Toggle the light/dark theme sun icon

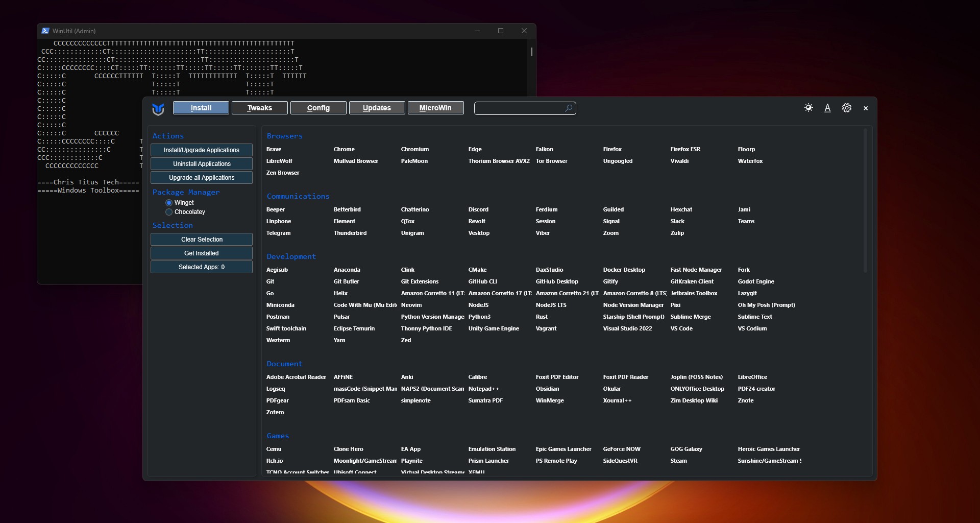click(808, 108)
